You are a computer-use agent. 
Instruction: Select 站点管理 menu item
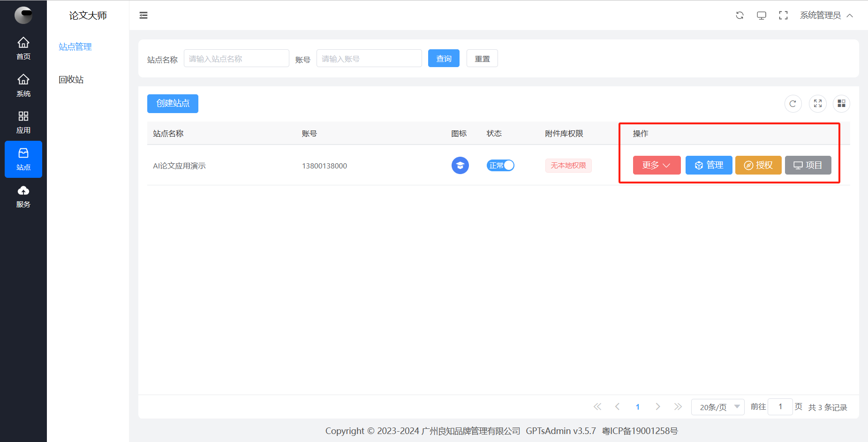75,46
